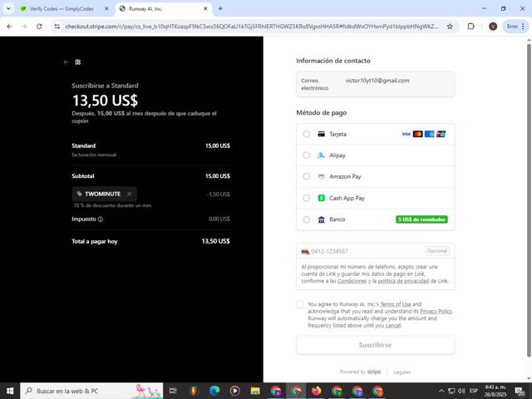Open Microsoft Edge from taskbar
The image size is (532, 399).
[x=214, y=391]
